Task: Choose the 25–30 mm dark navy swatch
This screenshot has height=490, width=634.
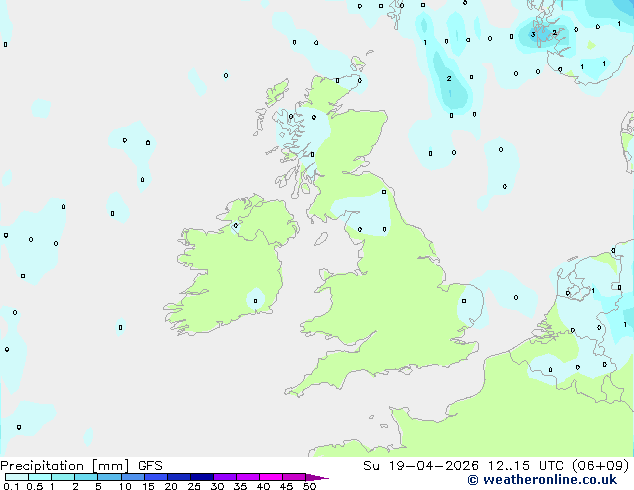Action: tap(202, 477)
